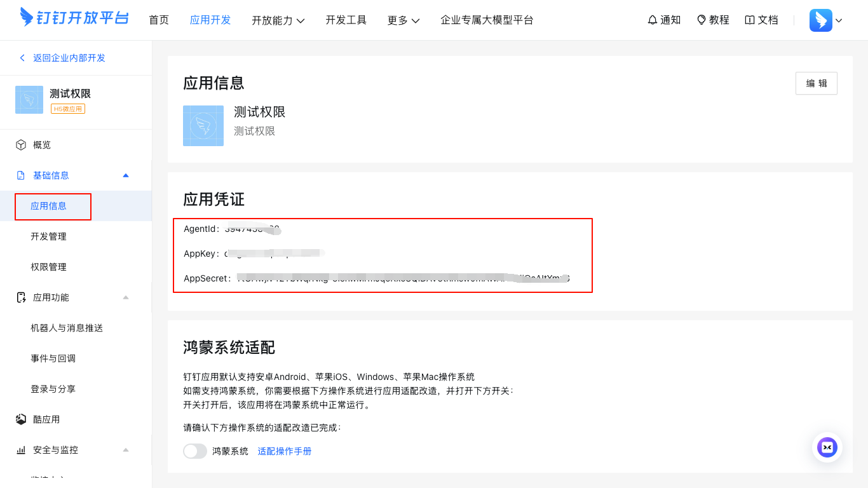Click the gray 测试权限 description text

(x=254, y=132)
